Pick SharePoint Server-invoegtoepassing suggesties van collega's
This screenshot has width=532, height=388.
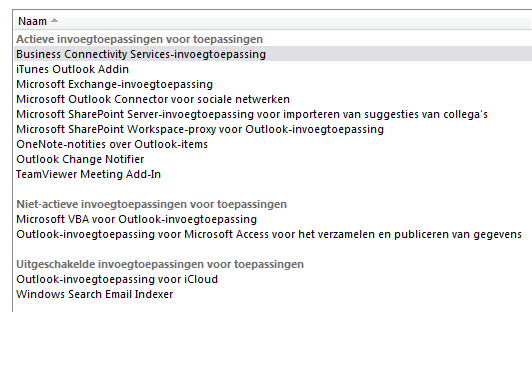pyautogui.click(x=273, y=114)
